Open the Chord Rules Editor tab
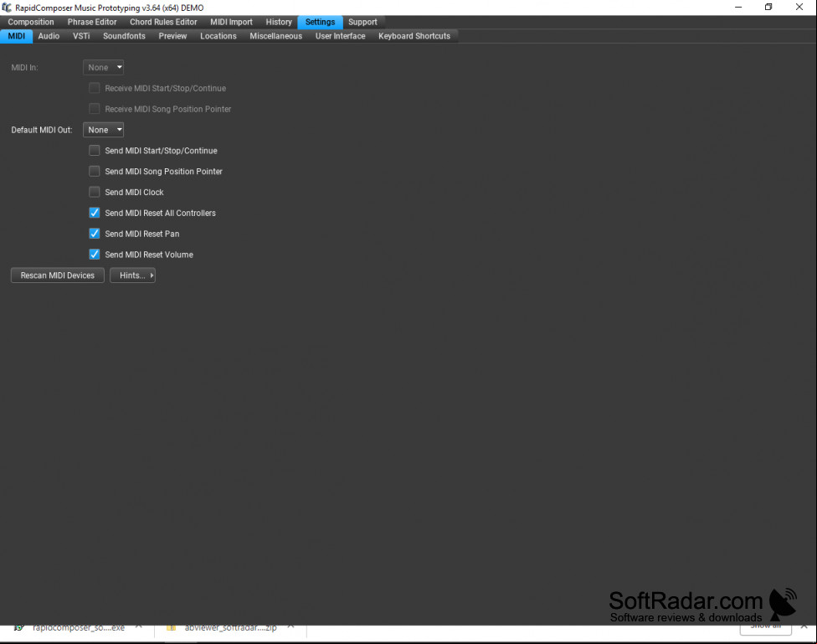This screenshot has width=817, height=644. tap(163, 22)
